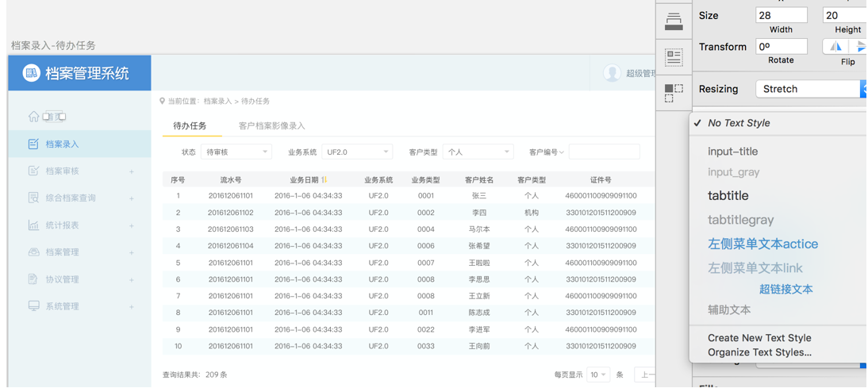The image size is (868, 392).
Task: Click the customer name 陈志成 cell
Action: (x=479, y=313)
